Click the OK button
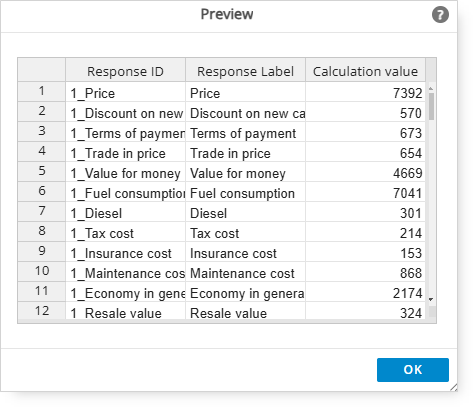473x407 pixels. [413, 370]
